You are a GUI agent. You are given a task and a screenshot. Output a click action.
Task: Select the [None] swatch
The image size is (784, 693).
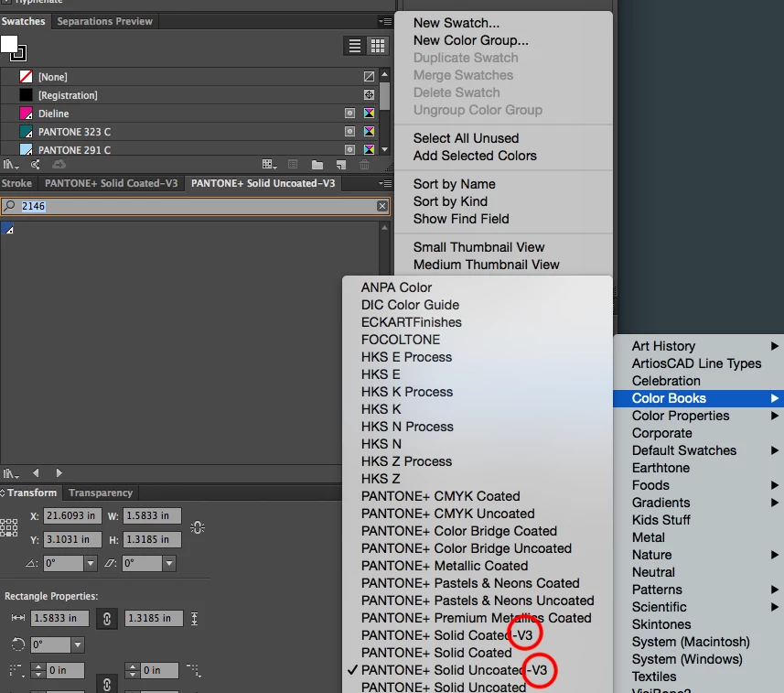click(x=189, y=77)
